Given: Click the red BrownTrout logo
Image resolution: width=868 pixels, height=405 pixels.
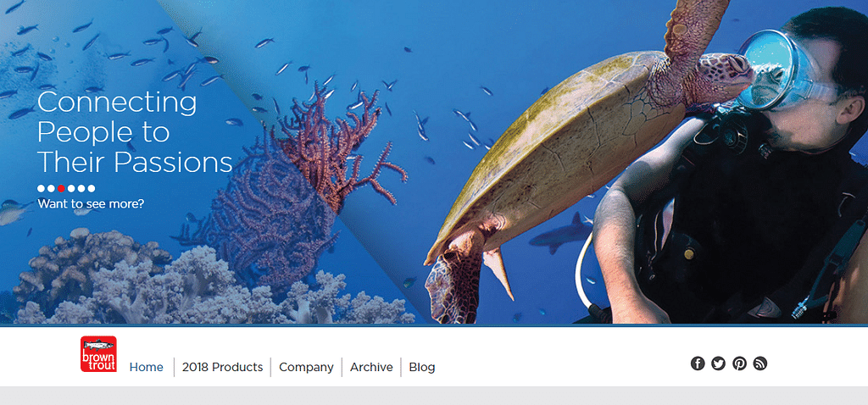Looking at the screenshot, I should 98,354.
